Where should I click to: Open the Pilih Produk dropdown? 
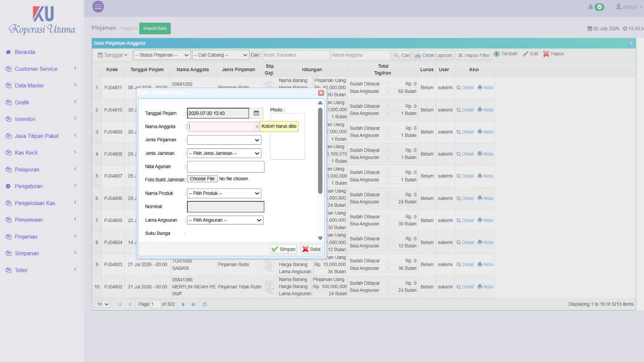click(224, 193)
